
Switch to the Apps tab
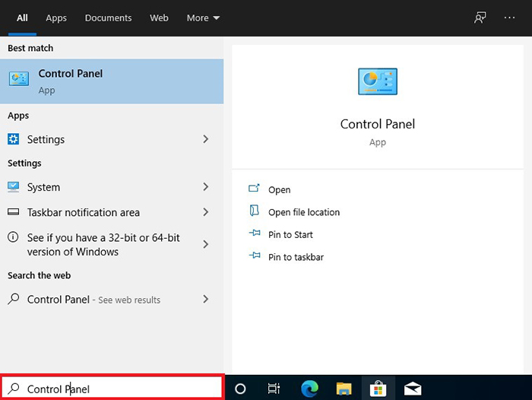(56, 17)
